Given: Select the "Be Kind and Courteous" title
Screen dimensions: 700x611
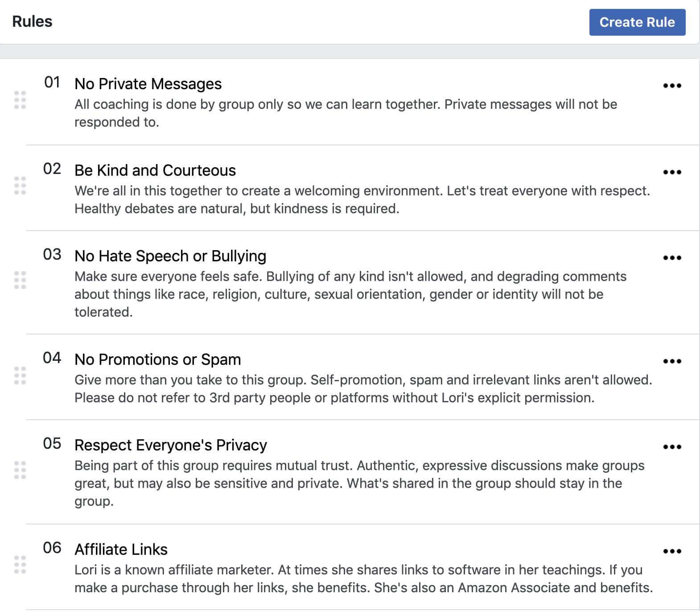Looking at the screenshot, I should pyautogui.click(x=155, y=170).
